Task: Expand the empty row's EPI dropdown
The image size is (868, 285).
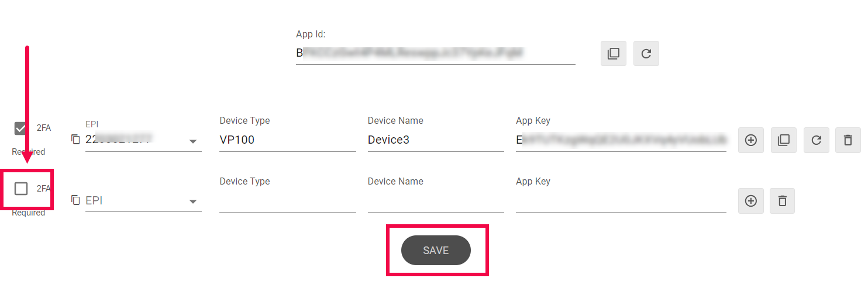Action: 192,202
